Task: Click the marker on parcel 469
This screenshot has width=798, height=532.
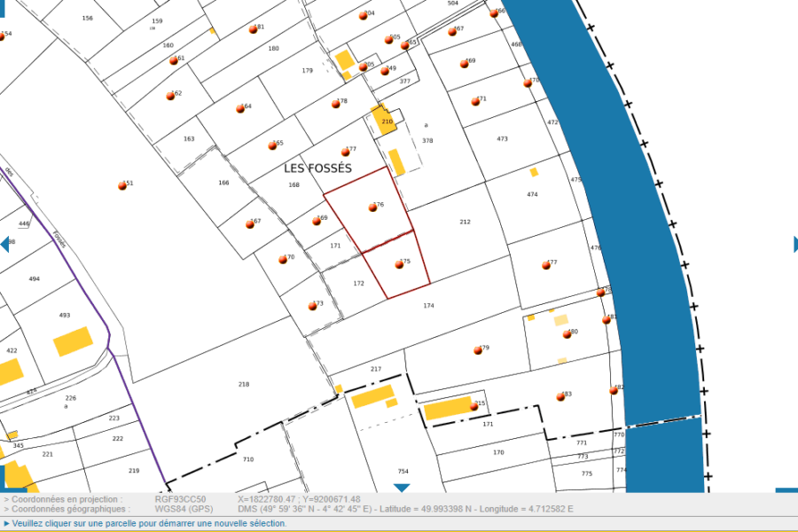Action: 464,64
